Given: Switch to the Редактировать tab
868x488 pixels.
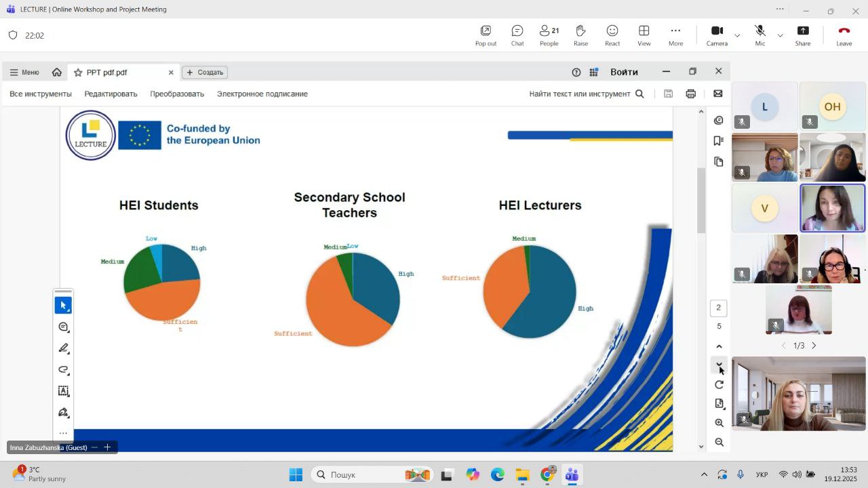Looking at the screenshot, I should (x=111, y=94).
